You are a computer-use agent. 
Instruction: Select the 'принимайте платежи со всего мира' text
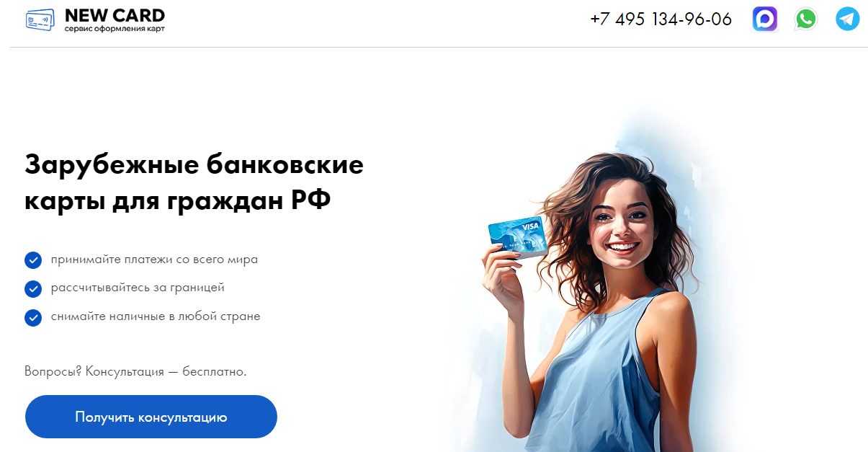click(x=154, y=260)
